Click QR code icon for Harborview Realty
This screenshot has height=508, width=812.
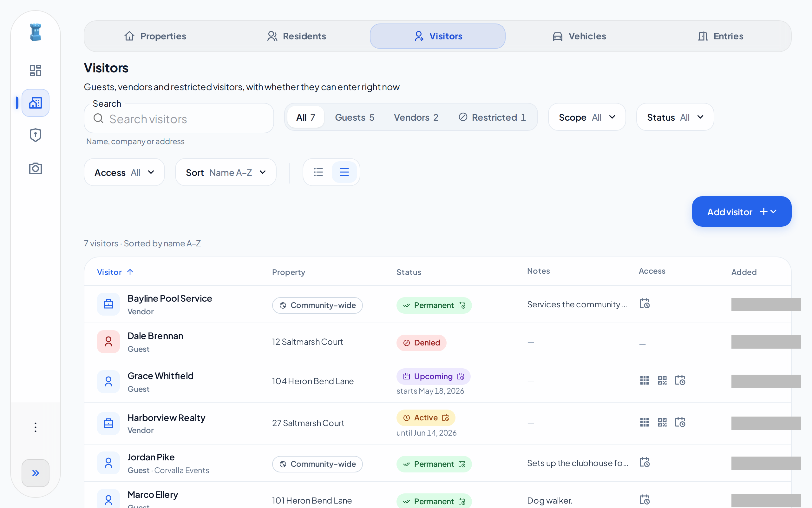click(x=662, y=422)
